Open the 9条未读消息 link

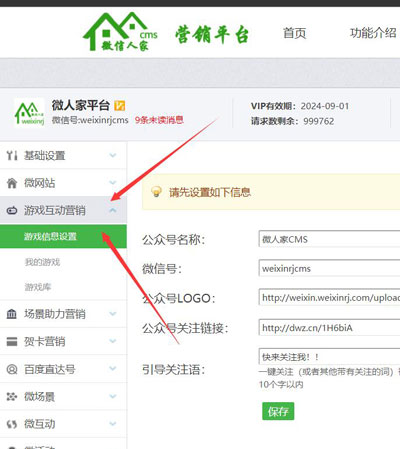pyautogui.click(x=159, y=120)
